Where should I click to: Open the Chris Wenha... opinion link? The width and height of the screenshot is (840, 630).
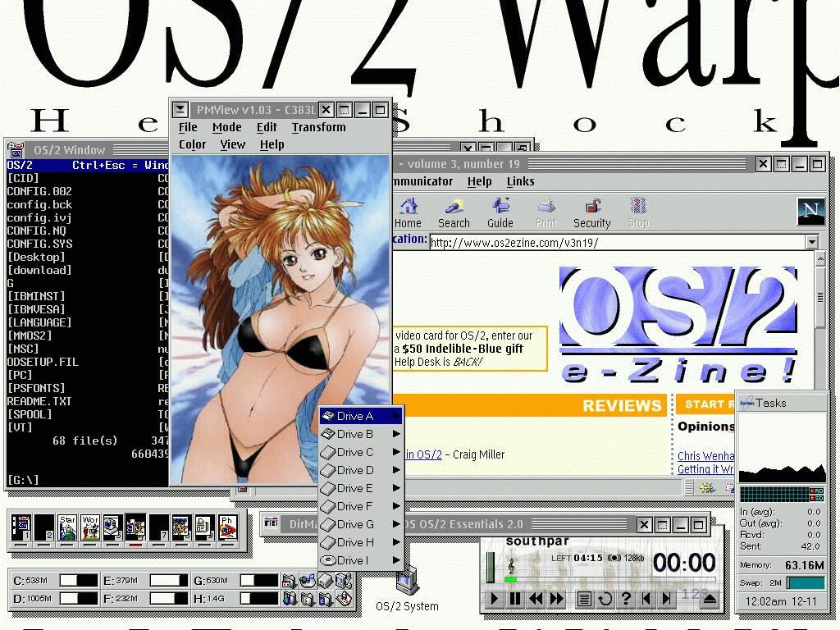(706, 456)
